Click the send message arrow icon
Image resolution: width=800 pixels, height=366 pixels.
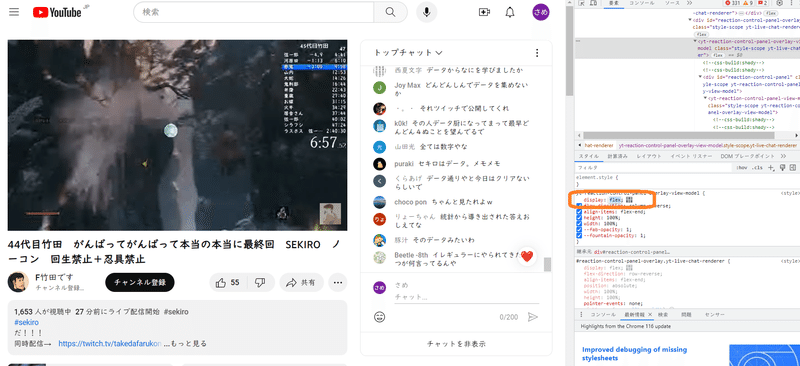(533, 317)
